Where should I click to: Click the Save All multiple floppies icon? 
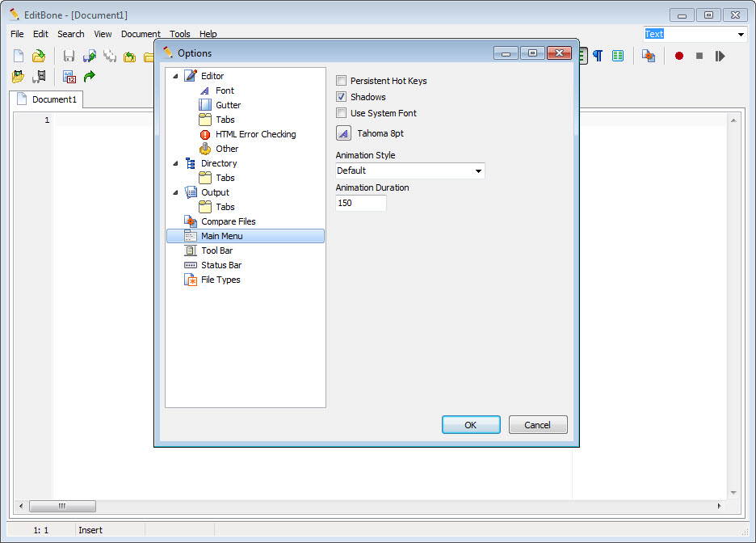point(110,56)
